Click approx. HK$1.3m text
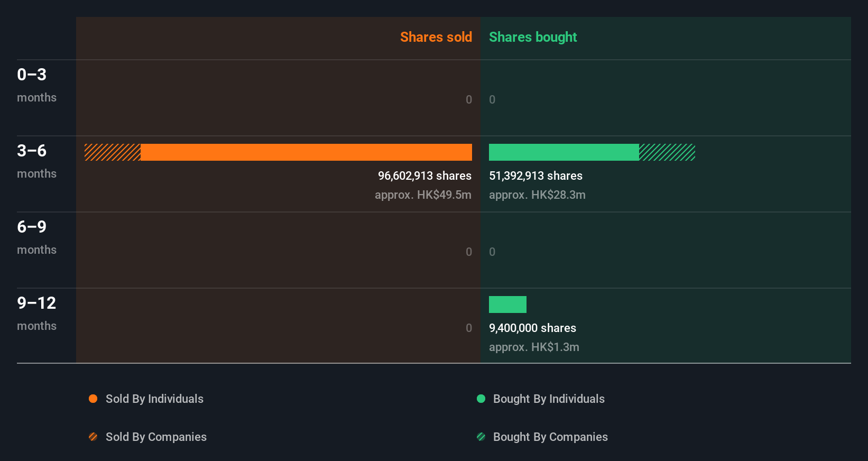 point(534,347)
